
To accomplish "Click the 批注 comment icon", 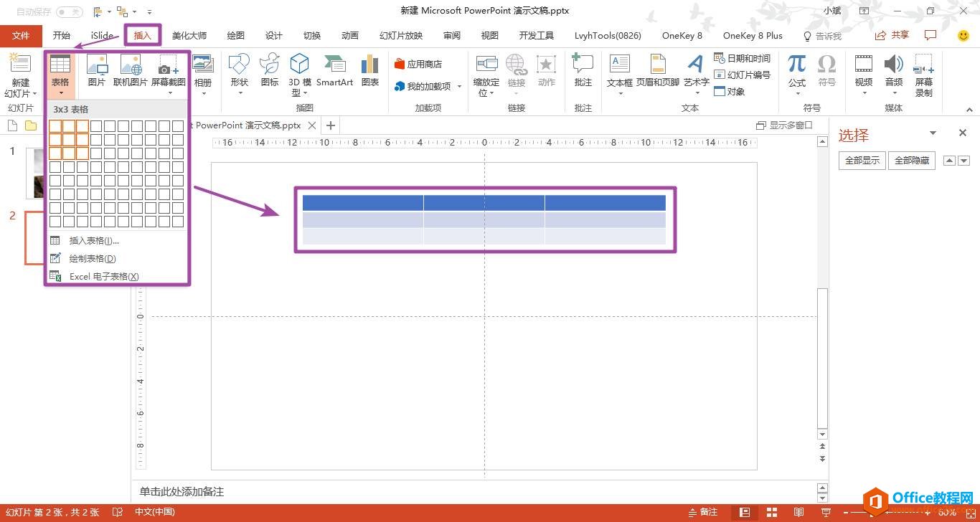I will point(583,70).
